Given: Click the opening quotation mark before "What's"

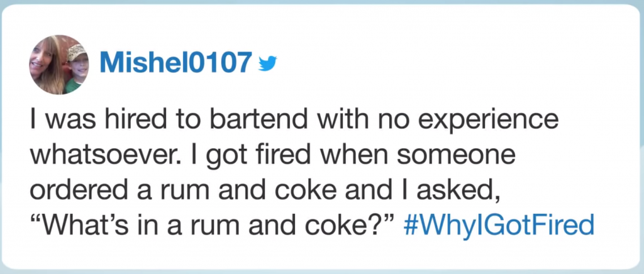Looking at the screenshot, I should 35,221.
